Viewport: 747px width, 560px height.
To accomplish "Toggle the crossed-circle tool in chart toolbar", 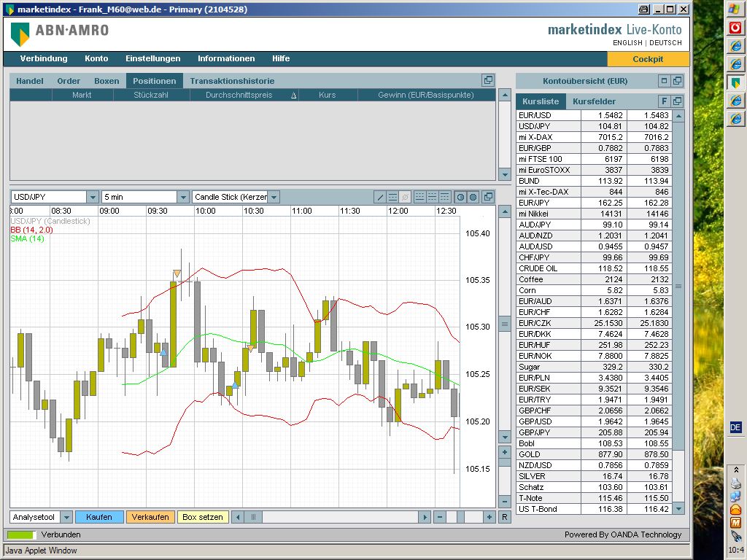I will tap(405, 197).
